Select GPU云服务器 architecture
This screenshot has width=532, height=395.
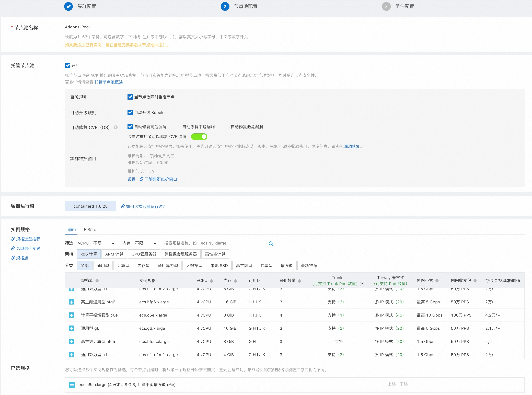click(x=144, y=254)
